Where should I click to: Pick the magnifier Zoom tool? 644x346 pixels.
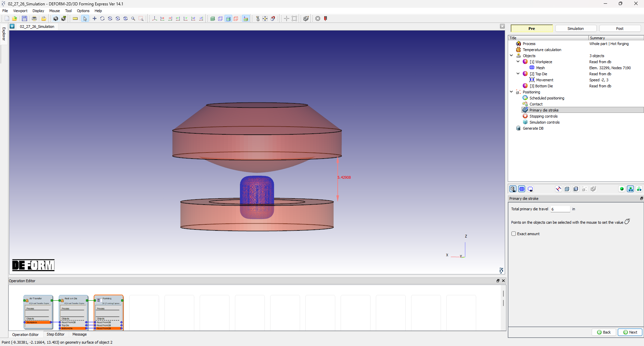click(133, 18)
